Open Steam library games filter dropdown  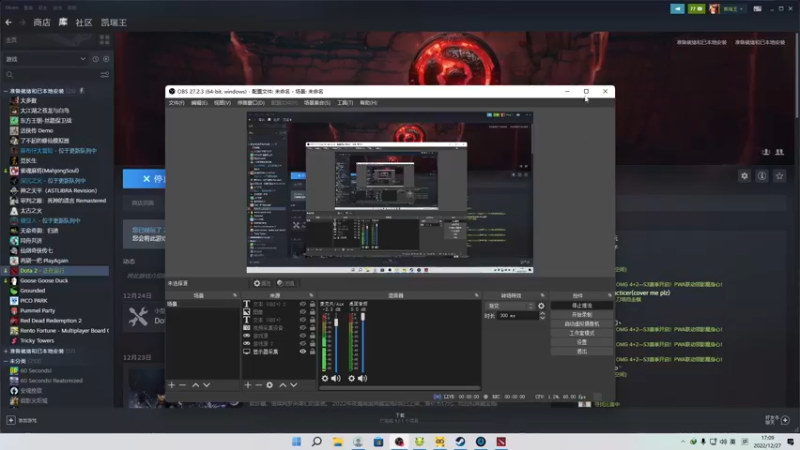pos(45,59)
